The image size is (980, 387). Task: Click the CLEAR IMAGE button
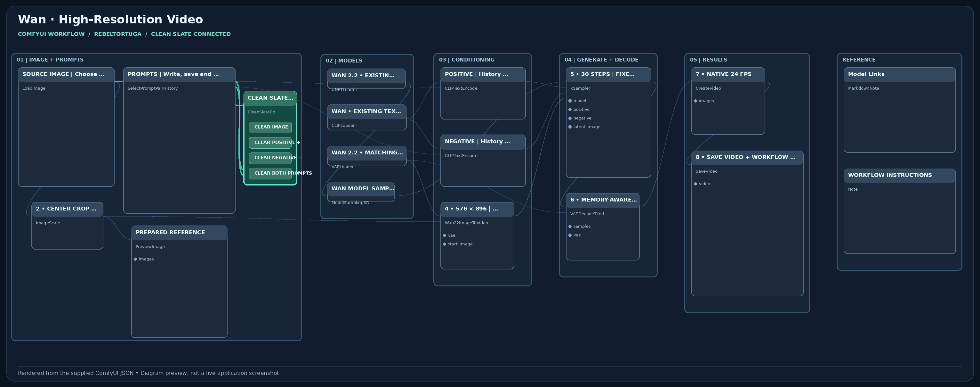[x=270, y=127]
